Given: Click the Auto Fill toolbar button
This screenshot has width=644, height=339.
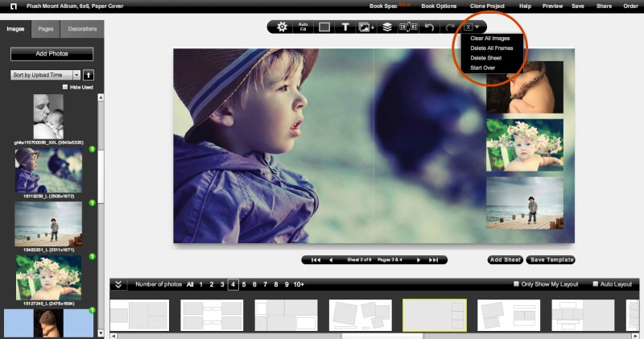Looking at the screenshot, I should (x=303, y=27).
